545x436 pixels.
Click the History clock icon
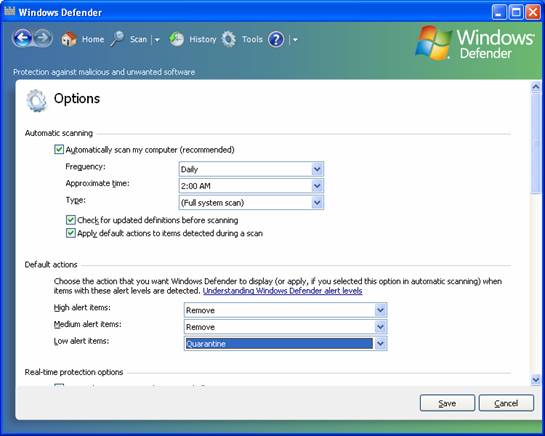pos(177,39)
